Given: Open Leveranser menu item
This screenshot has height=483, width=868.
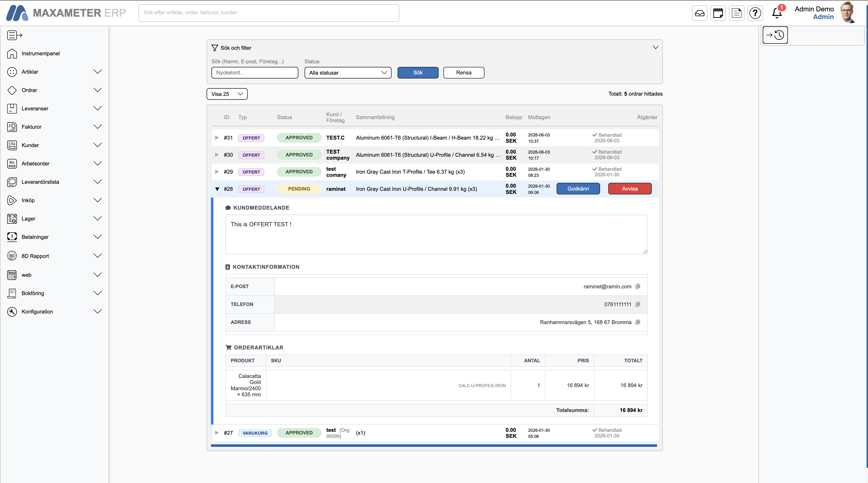Looking at the screenshot, I should (35, 108).
